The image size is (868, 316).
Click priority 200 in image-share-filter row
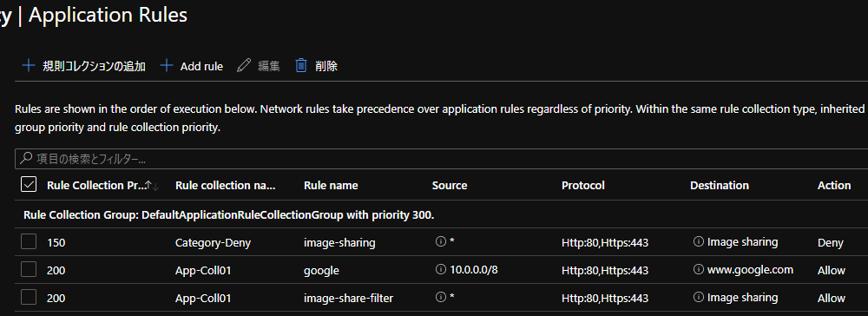point(56,298)
